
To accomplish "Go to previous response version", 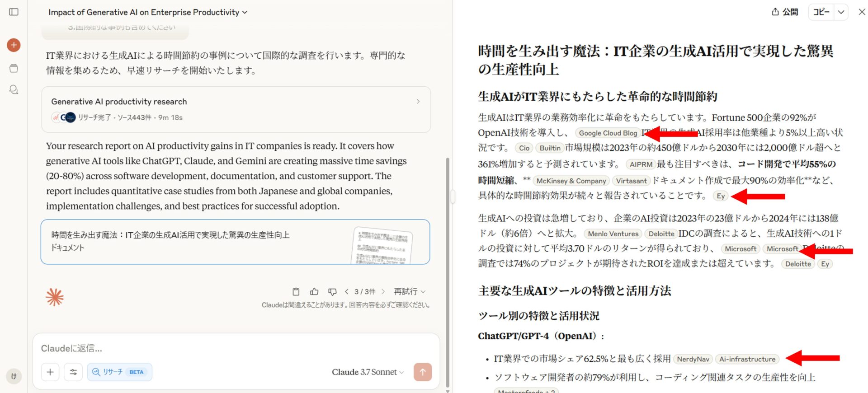I will pyautogui.click(x=347, y=292).
